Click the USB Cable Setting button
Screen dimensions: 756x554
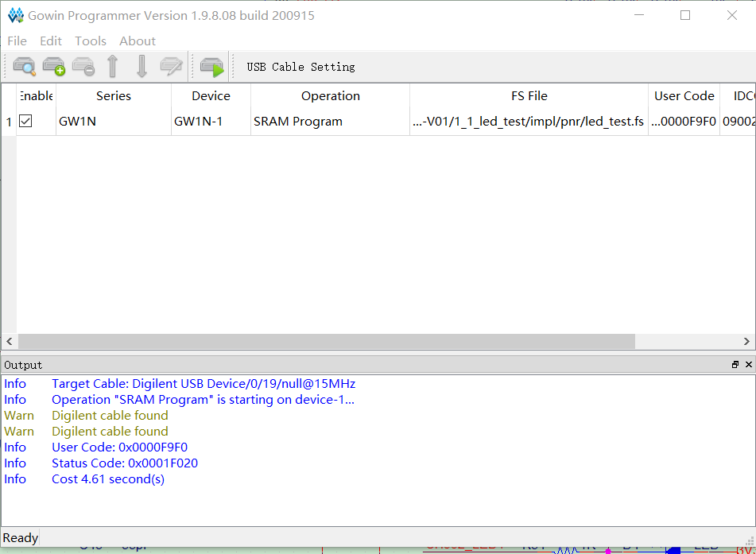tap(300, 67)
